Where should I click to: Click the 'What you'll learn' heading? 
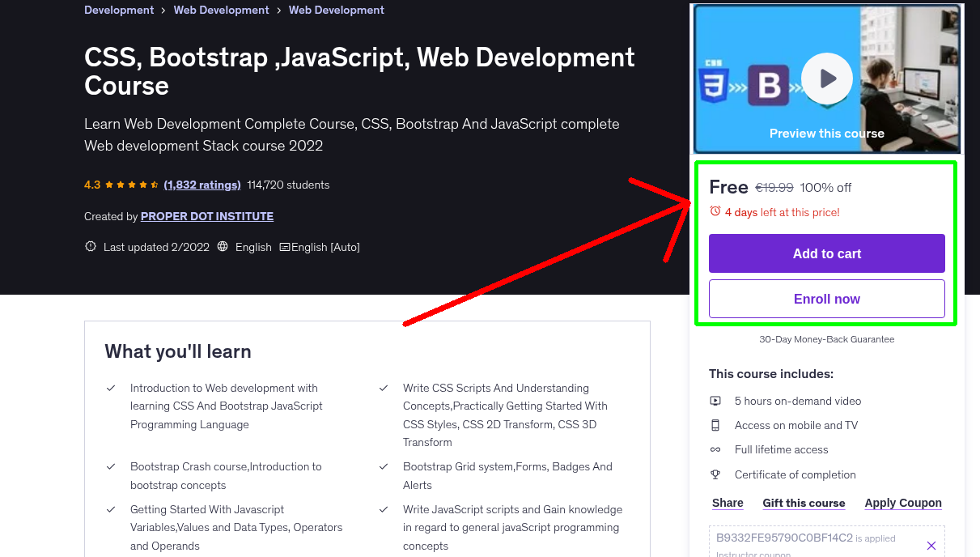[178, 351]
